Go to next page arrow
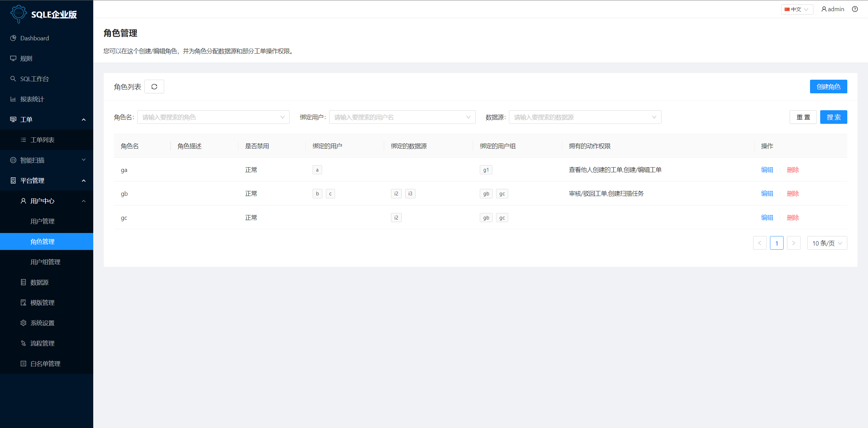The width and height of the screenshot is (868, 428). coord(793,243)
